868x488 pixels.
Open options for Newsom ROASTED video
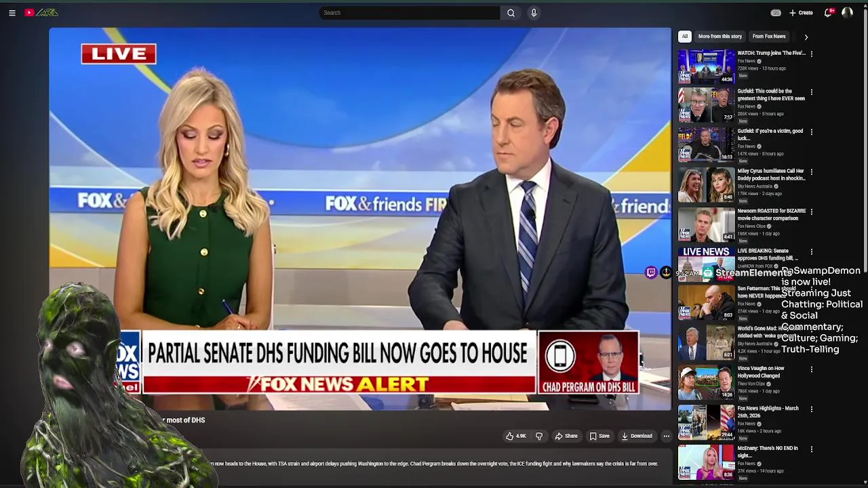tap(811, 211)
